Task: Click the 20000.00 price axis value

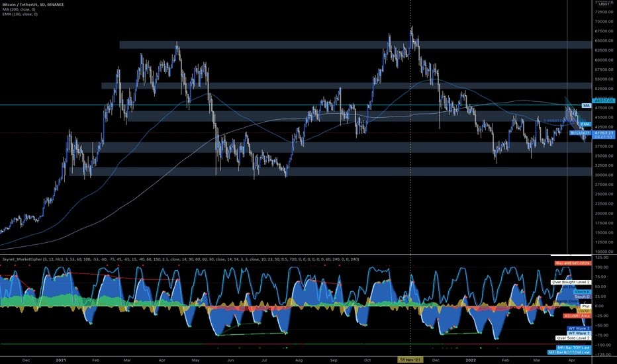Action: [x=604, y=213]
